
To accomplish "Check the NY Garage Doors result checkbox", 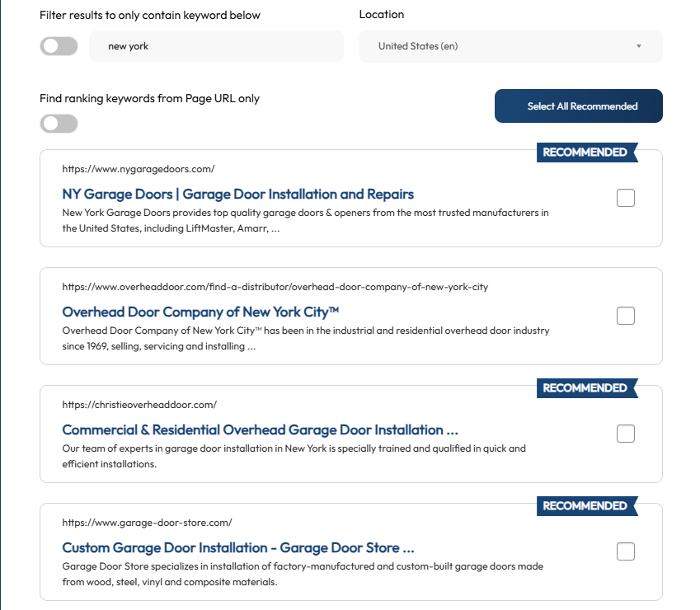I will click(x=626, y=198).
